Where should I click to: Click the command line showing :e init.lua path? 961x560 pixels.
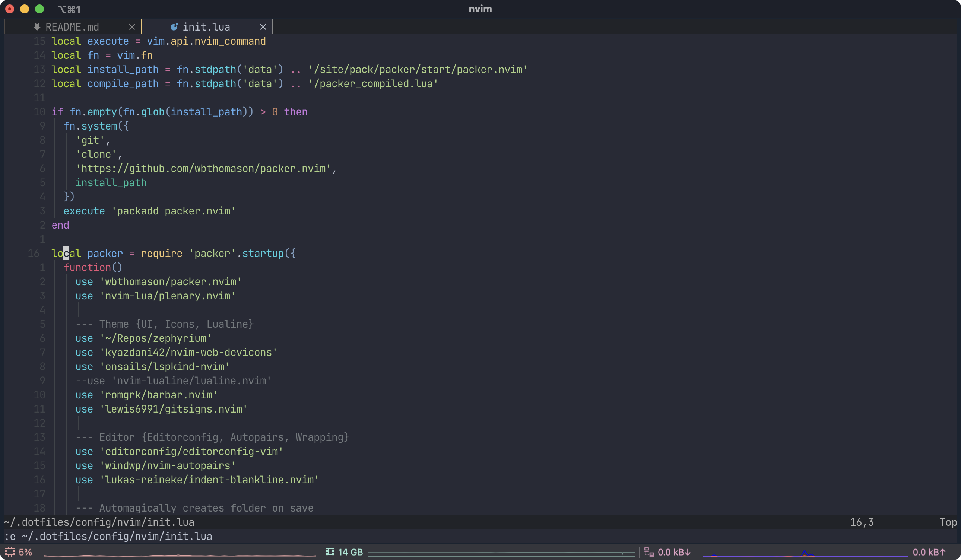(x=108, y=537)
